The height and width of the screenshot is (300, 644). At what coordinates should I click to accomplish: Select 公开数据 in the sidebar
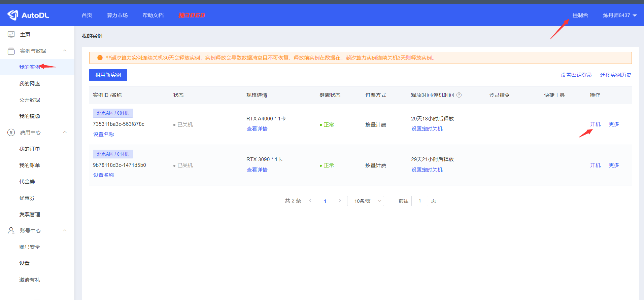30,100
